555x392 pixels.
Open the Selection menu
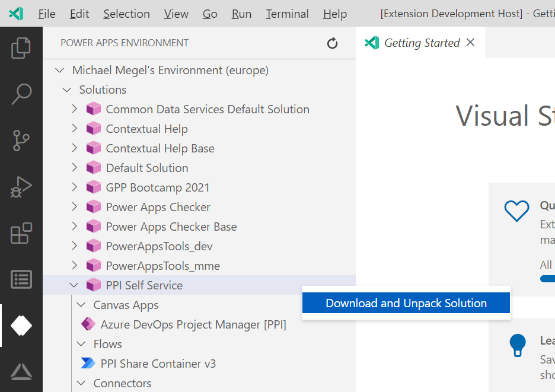[126, 14]
